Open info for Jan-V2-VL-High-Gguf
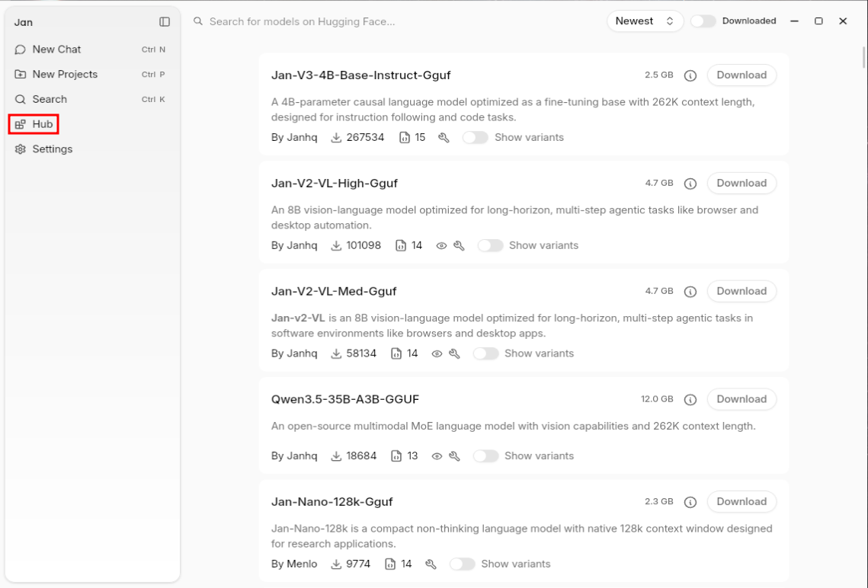868x588 pixels. [x=690, y=184]
